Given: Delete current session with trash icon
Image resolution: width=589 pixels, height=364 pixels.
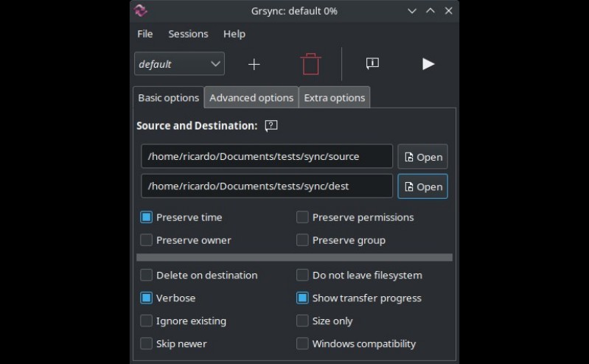Looking at the screenshot, I should [x=310, y=64].
